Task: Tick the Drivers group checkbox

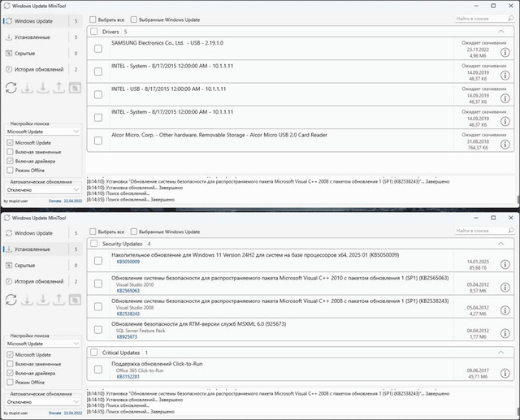Action: [x=94, y=32]
